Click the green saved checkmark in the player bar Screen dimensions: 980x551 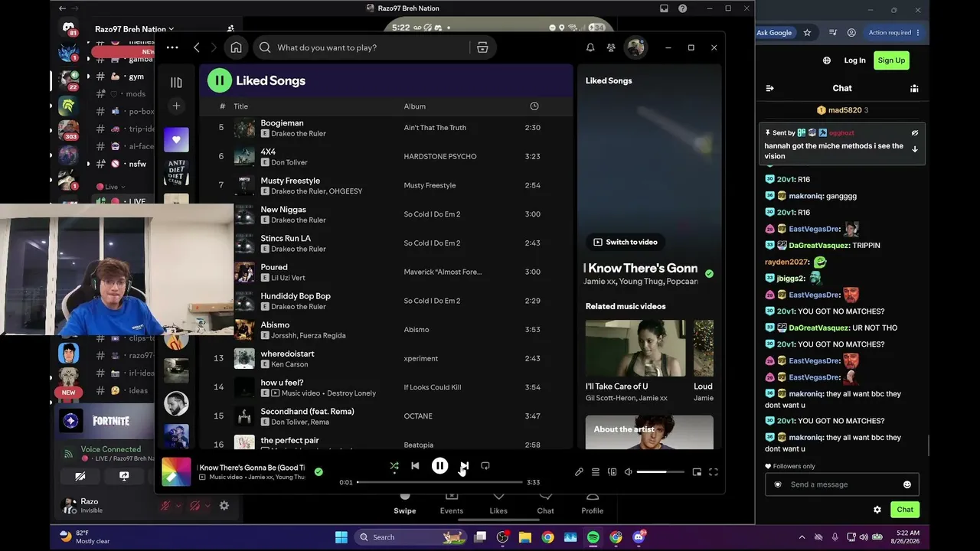click(318, 472)
